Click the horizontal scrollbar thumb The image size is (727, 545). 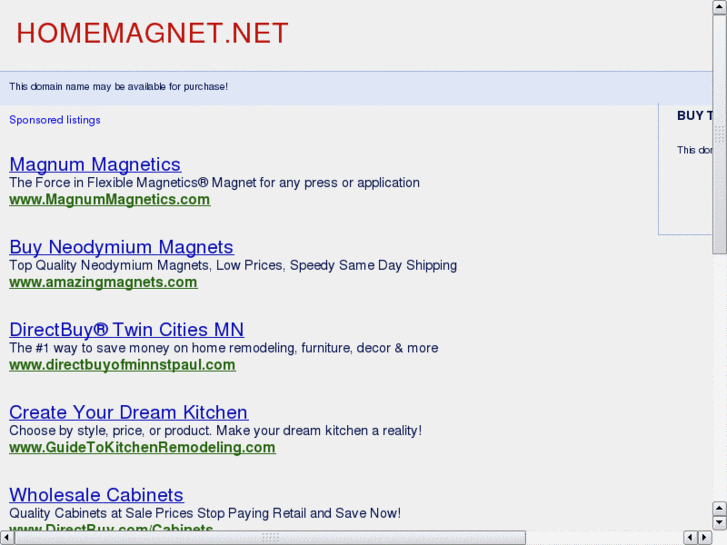pyautogui.click(x=270, y=537)
